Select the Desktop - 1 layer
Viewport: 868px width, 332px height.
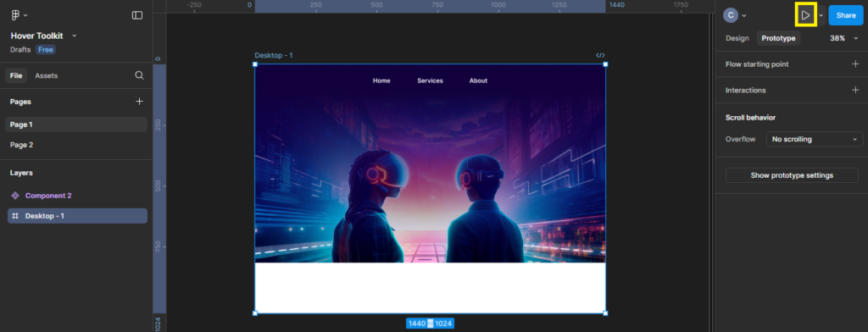click(x=77, y=216)
